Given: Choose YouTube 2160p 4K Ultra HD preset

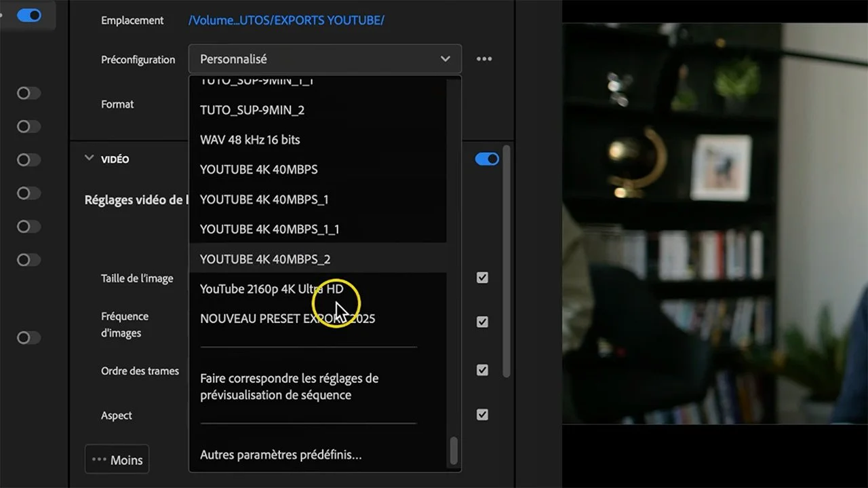Looking at the screenshot, I should click(x=317, y=289).
